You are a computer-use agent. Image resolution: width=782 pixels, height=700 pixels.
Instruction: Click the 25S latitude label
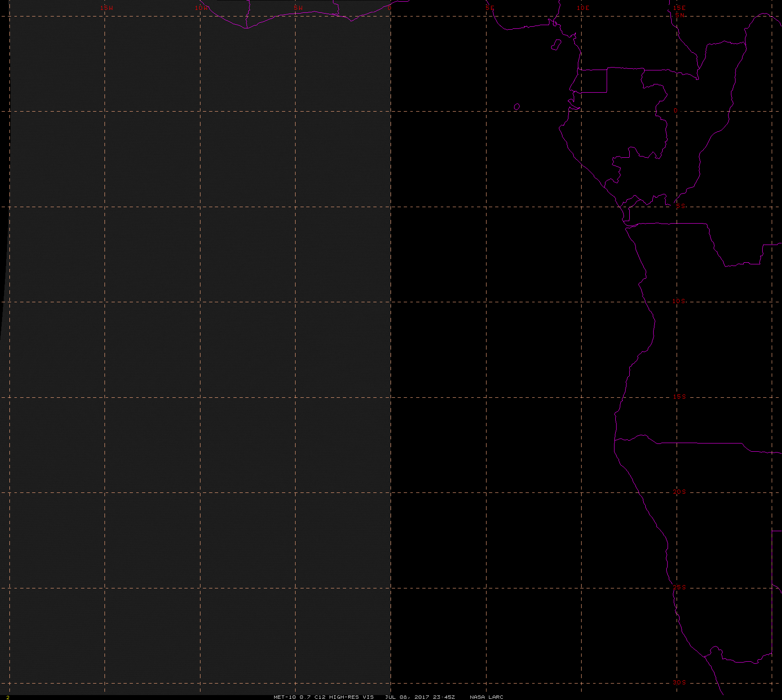click(x=680, y=587)
